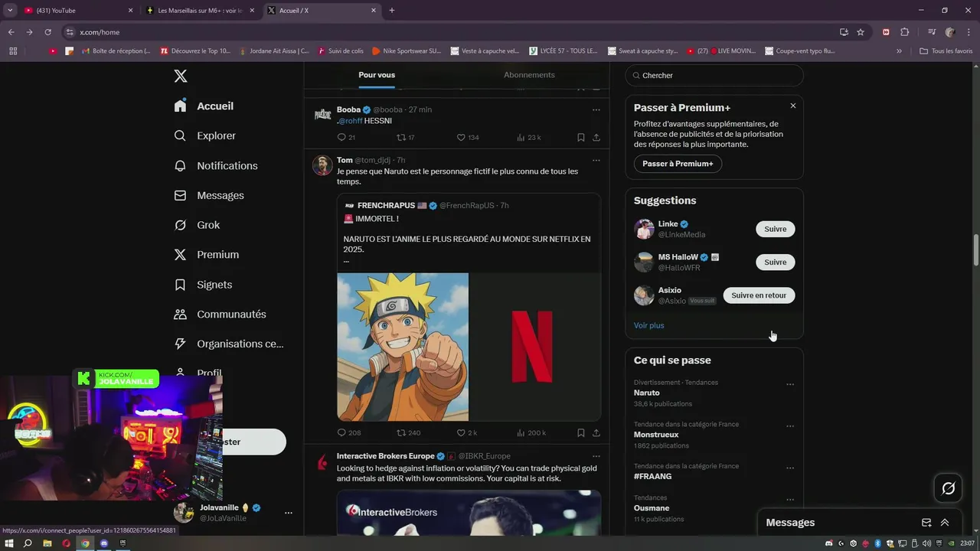Image resolution: width=980 pixels, height=551 pixels.
Task: Open Tous les favoris folder
Action: 946,51
